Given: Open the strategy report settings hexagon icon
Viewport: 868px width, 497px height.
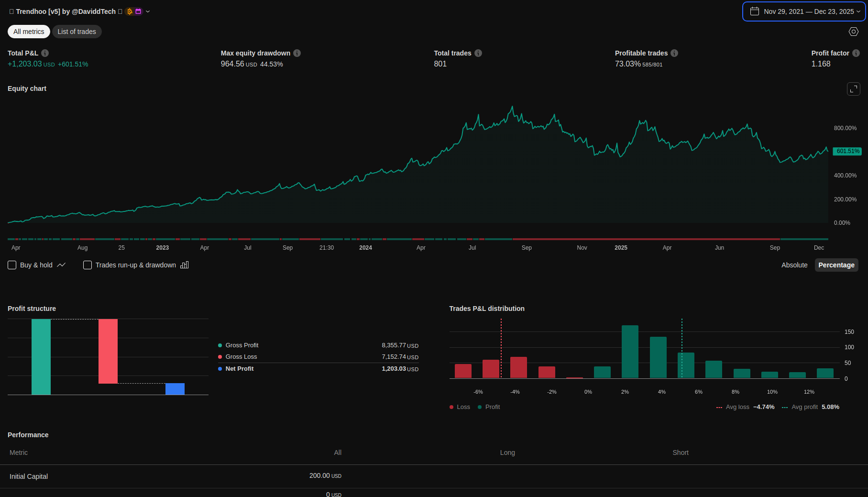Looking at the screenshot, I should 854,32.
